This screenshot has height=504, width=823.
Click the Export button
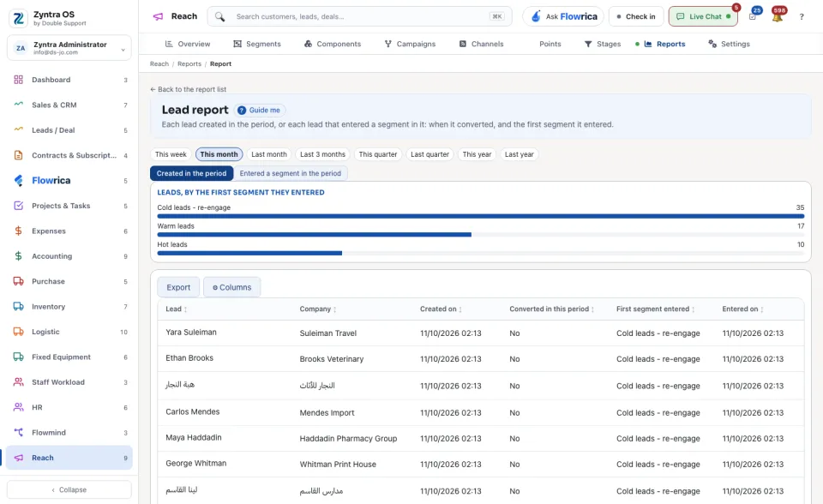pyautogui.click(x=178, y=287)
